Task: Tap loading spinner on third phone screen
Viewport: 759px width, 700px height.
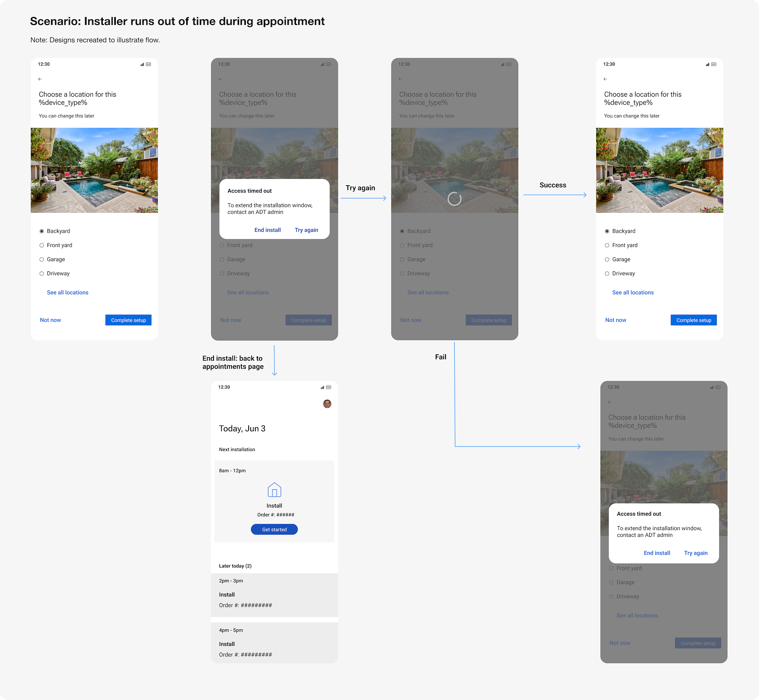Action: click(455, 199)
